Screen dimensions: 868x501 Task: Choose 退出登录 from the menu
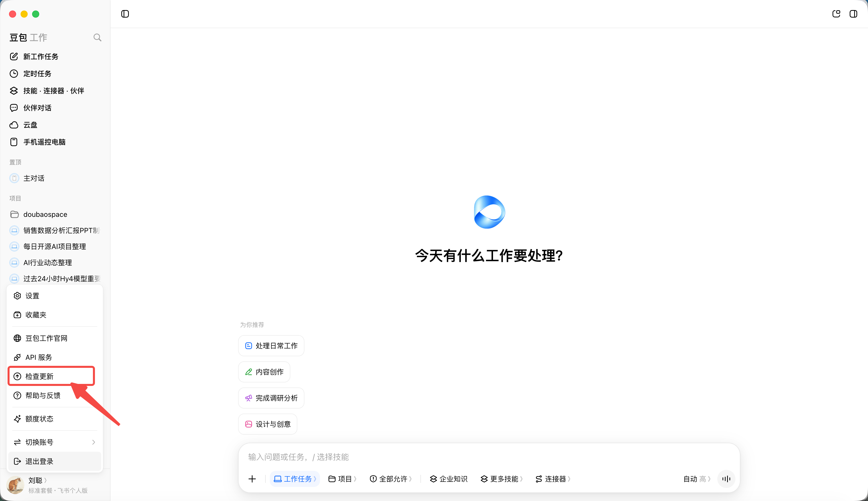[55, 461]
